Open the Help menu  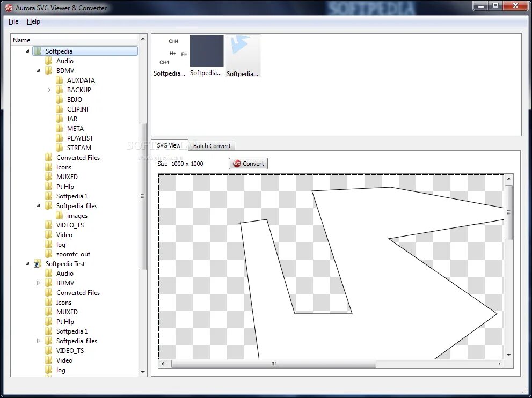point(33,21)
